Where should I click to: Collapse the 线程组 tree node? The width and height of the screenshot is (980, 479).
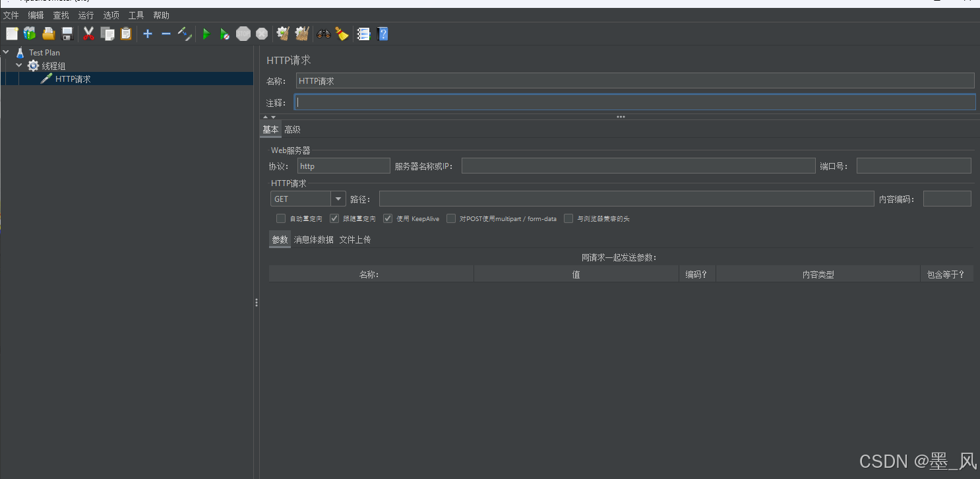tap(19, 65)
